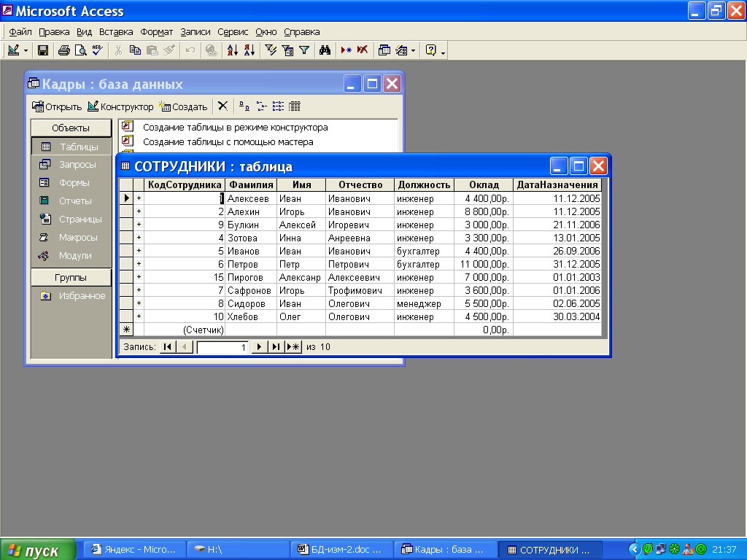The width and height of the screenshot is (747, 560).
Task: Switch to details view in Кадры window
Action: pos(295,106)
